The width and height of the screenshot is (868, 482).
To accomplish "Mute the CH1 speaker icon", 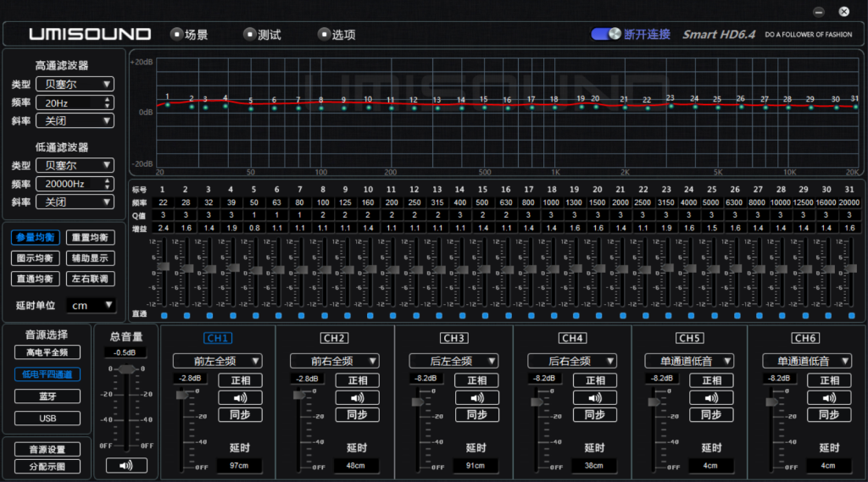I will [x=240, y=397].
